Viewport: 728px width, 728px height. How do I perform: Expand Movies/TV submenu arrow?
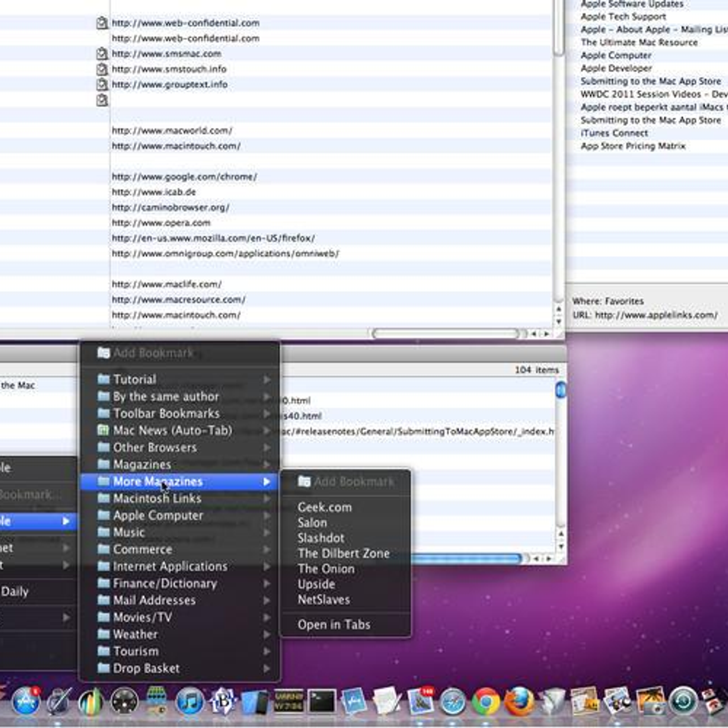tap(267, 617)
